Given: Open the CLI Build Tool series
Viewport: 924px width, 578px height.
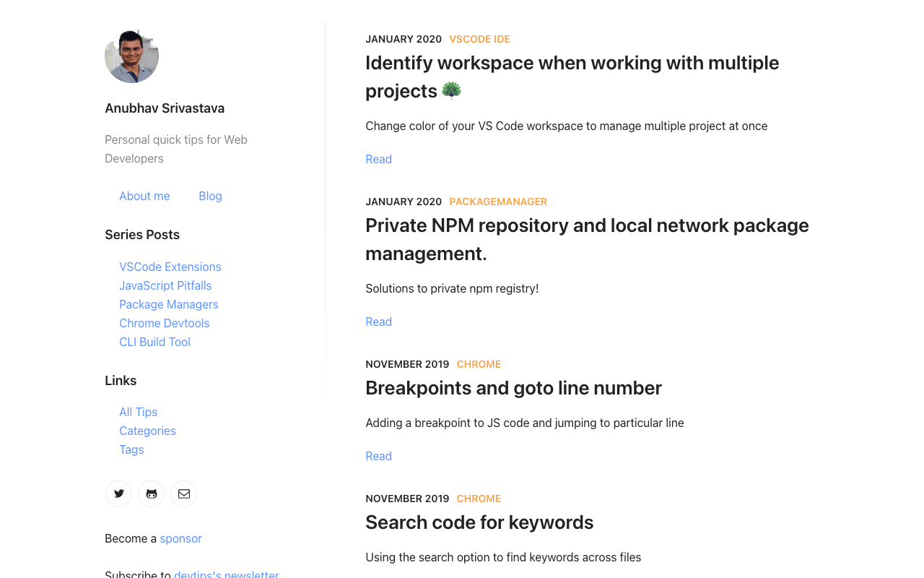Looking at the screenshot, I should pos(154,342).
